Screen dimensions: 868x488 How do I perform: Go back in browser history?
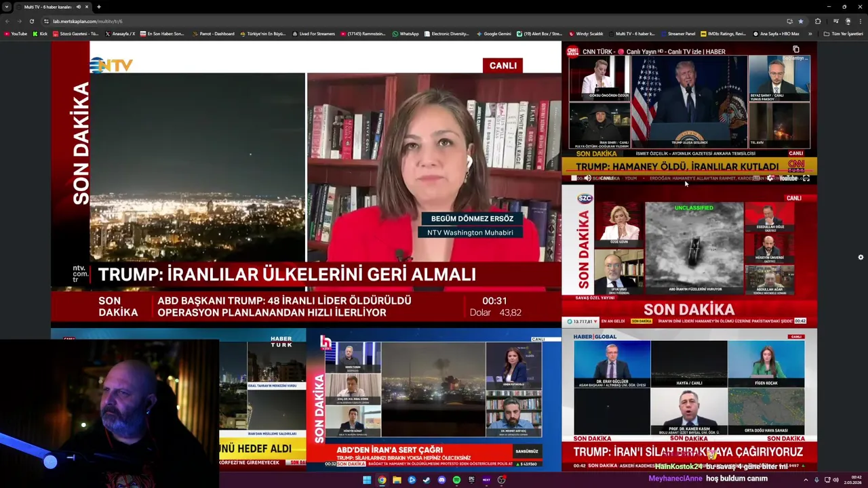[x=7, y=21]
